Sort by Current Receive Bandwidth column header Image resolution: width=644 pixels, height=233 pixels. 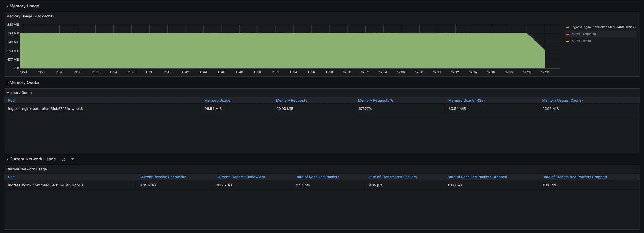click(x=163, y=177)
